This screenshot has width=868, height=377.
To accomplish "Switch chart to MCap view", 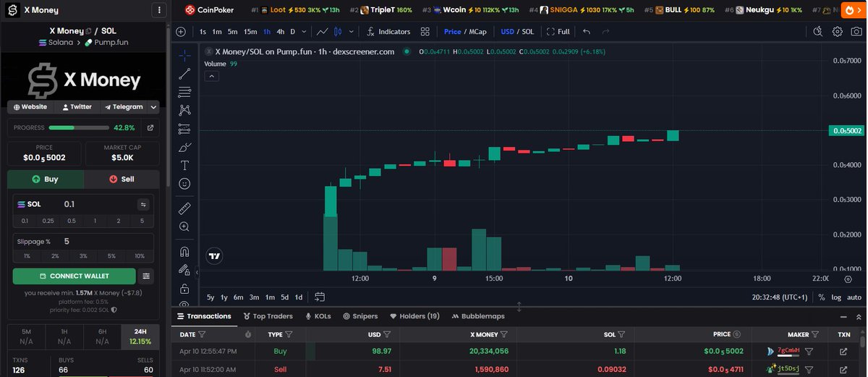I will [x=477, y=32].
